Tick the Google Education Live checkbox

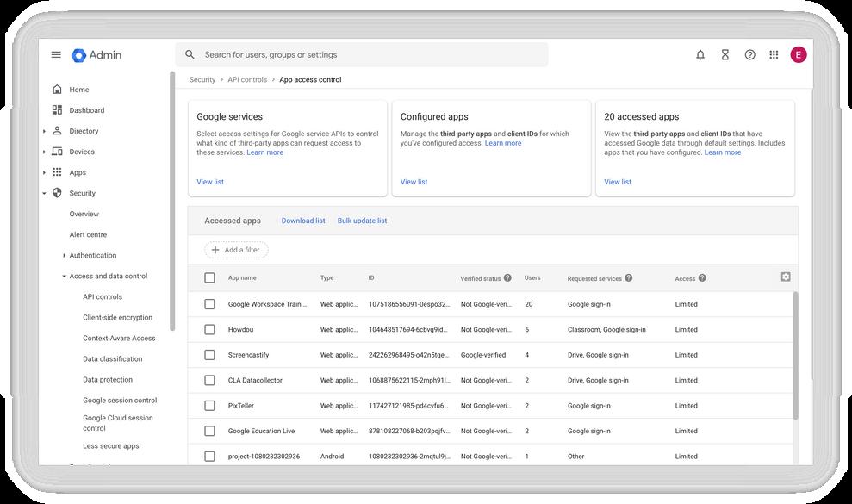click(x=209, y=431)
